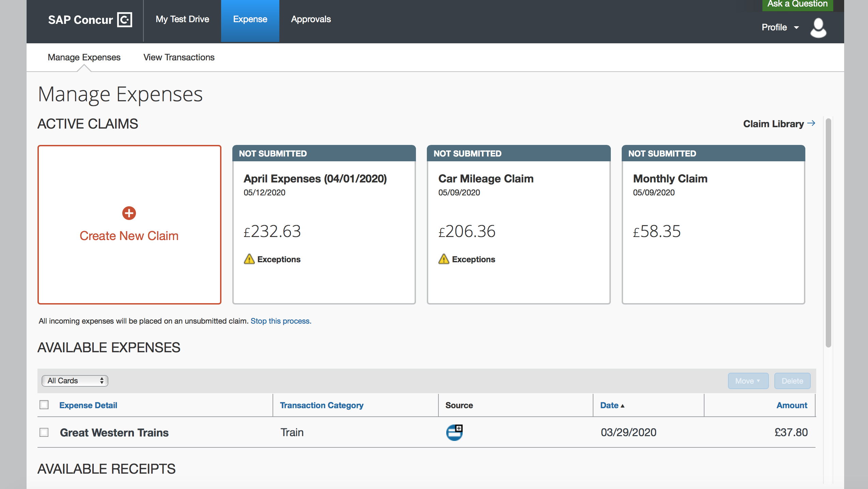Expand the Move dropdown in Available Expenses

[x=746, y=380]
